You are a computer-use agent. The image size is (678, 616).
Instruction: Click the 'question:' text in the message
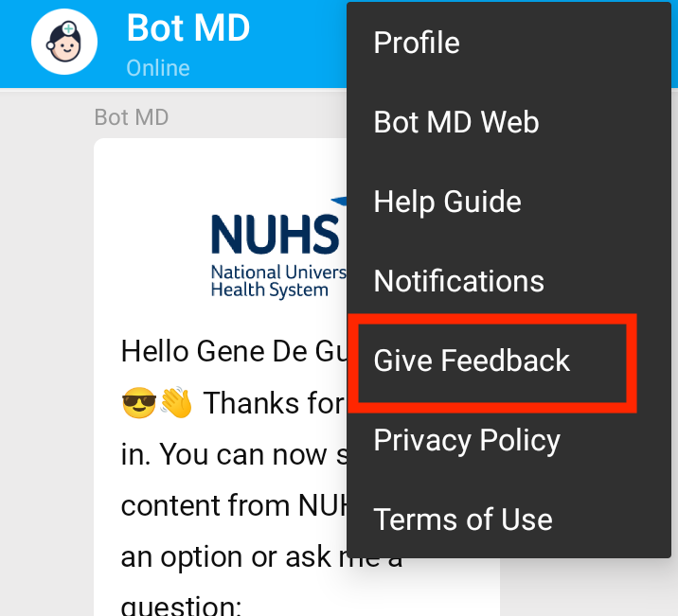(181, 606)
